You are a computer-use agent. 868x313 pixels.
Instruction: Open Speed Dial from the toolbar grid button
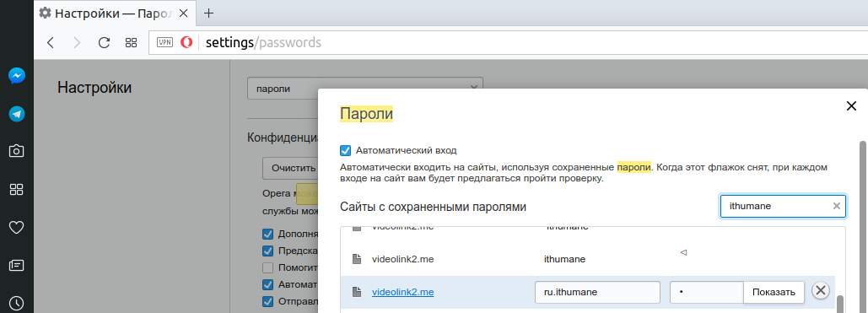coord(131,43)
